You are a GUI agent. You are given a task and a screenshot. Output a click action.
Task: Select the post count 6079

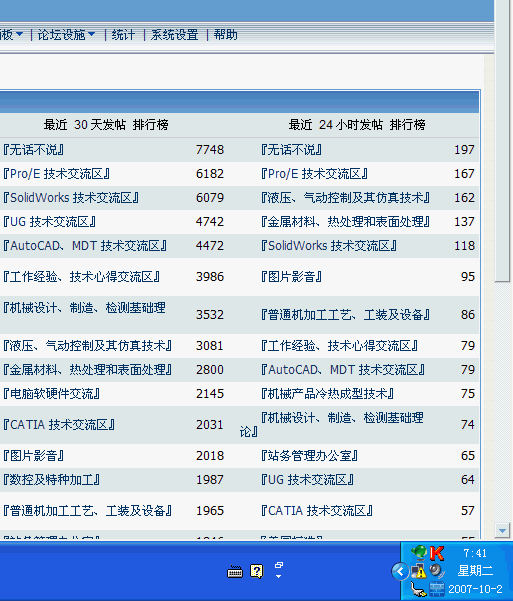coord(210,198)
